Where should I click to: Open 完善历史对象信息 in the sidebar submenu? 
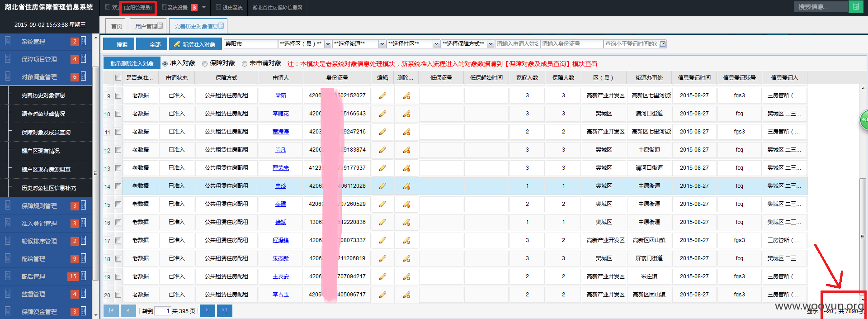(x=43, y=95)
